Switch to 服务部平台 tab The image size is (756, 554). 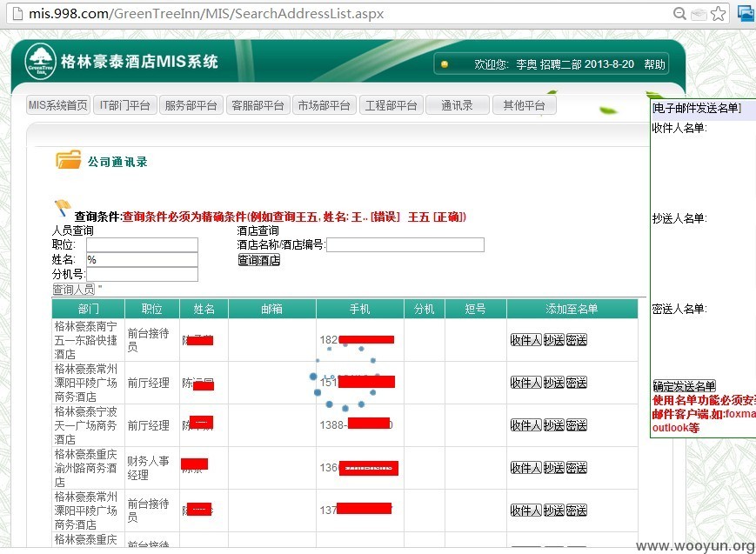(191, 105)
